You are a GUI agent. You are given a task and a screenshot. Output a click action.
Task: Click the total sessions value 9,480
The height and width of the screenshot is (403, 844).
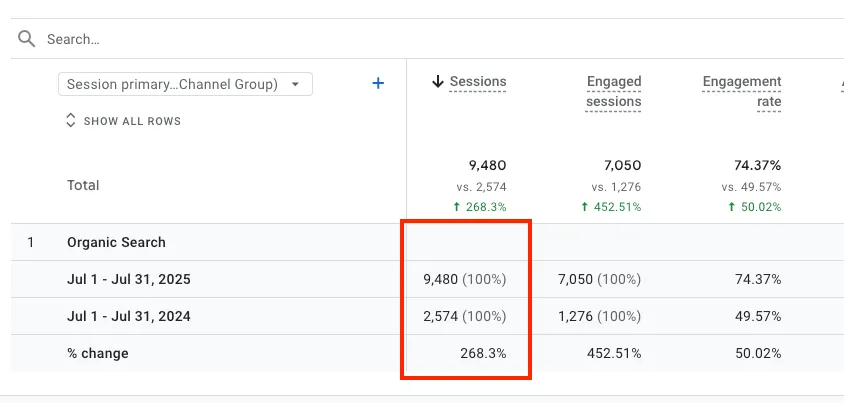point(489,166)
